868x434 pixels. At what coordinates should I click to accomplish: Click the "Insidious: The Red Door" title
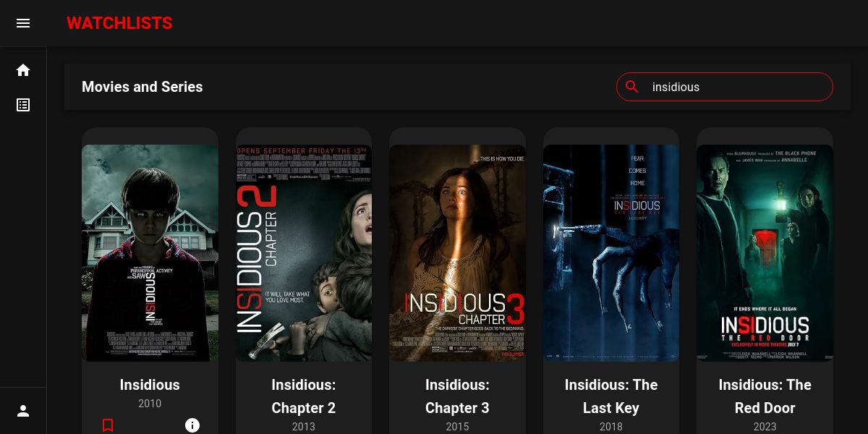765,396
